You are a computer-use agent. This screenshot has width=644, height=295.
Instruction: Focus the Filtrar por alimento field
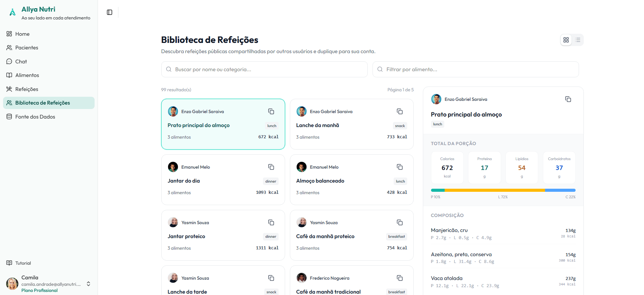(476, 69)
